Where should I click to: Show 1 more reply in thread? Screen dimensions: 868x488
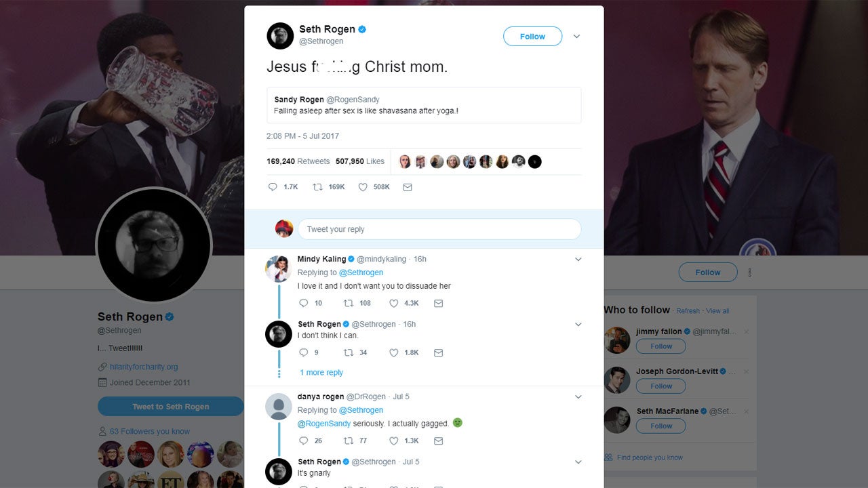click(321, 373)
